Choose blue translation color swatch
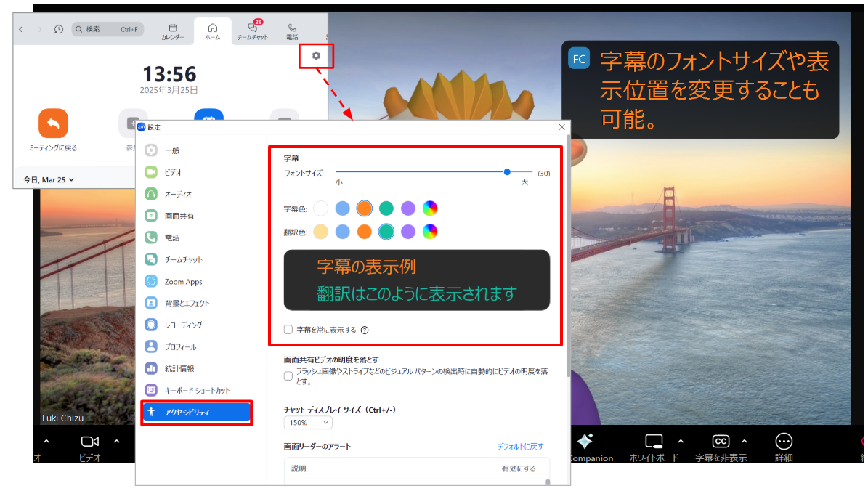 point(343,232)
